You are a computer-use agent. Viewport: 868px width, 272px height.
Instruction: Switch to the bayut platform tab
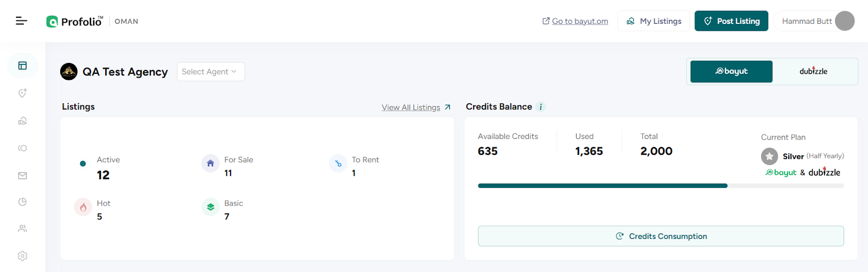tap(731, 71)
